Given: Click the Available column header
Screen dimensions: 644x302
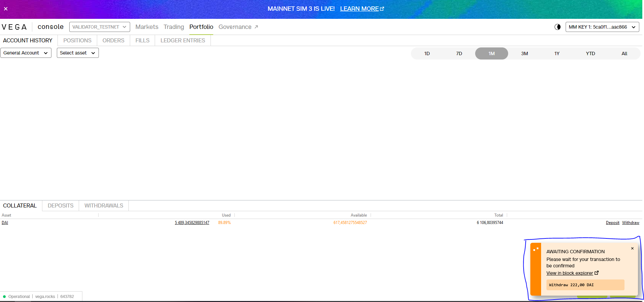Looking at the screenshot, I should tap(359, 215).
